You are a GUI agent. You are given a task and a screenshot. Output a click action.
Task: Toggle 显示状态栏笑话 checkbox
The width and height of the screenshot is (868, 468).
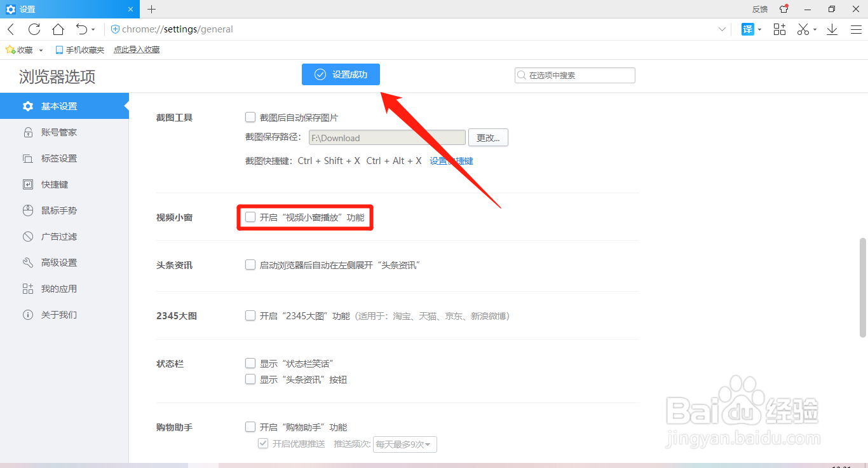click(250, 363)
